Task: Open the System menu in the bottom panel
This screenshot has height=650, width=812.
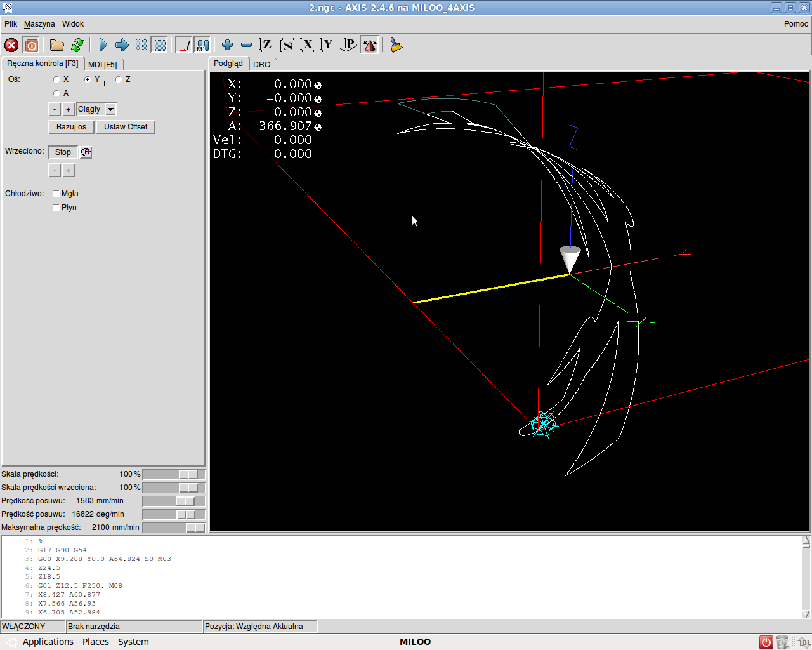Action: (x=133, y=642)
